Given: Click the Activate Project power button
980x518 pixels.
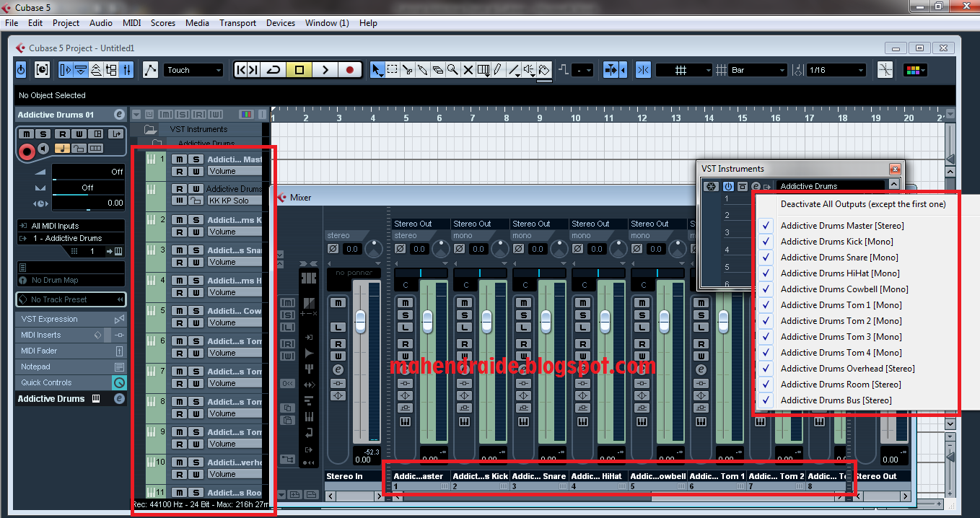Looking at the screenshot, I should (x=21, y=70).
